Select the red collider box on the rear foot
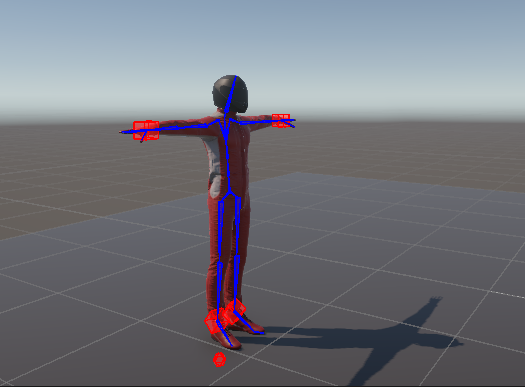The width and height of the screenshot is (525, 387). coord(235,311)
